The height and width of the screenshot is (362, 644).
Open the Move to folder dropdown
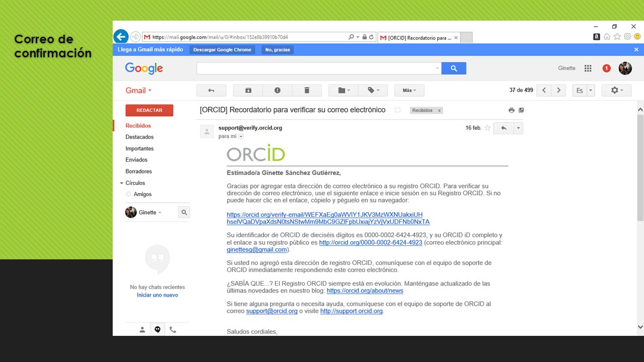tap(343, 90)
